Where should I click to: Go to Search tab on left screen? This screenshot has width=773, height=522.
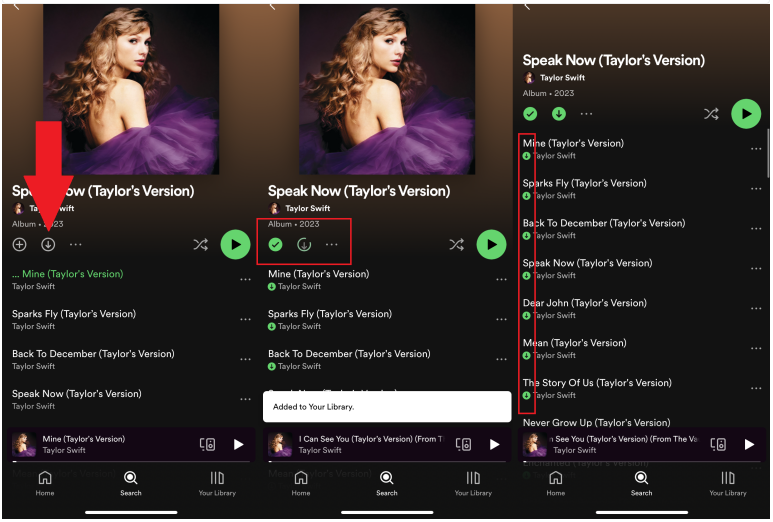[131, 484]
